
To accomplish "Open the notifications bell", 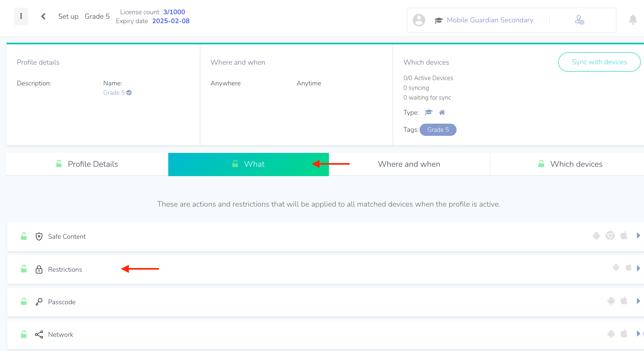I will pyautogui.click(x=633, y=20).
